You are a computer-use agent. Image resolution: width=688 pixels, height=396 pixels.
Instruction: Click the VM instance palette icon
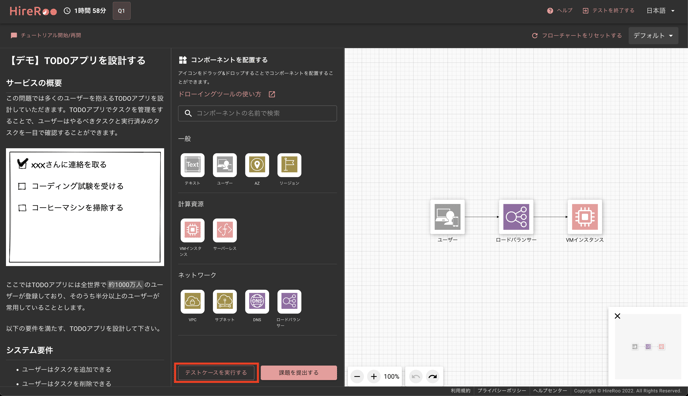tap(192, 230)
